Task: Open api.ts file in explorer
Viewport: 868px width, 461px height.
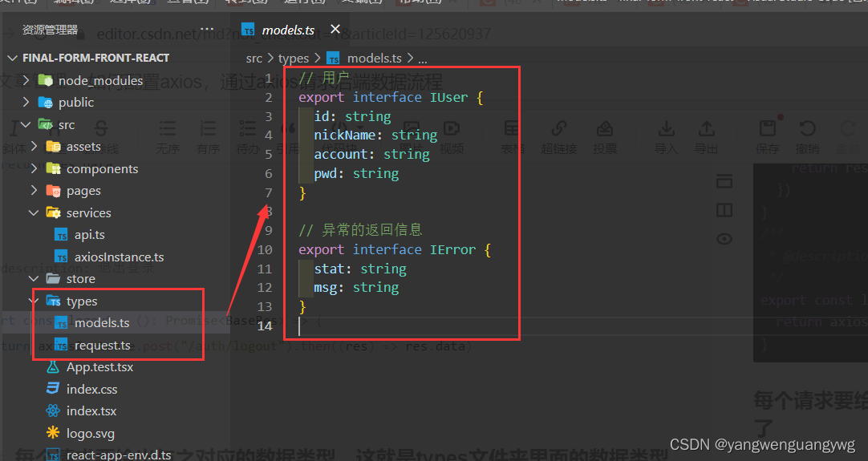Action: tap(90, 235)
